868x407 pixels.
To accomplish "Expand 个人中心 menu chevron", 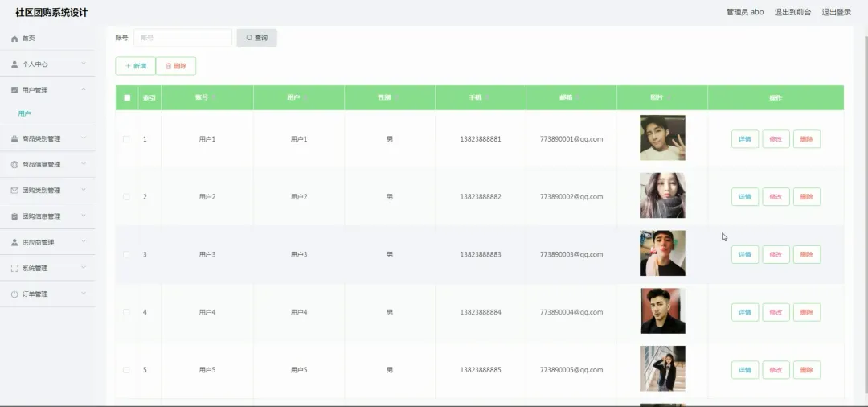I will tap(84, 64).
